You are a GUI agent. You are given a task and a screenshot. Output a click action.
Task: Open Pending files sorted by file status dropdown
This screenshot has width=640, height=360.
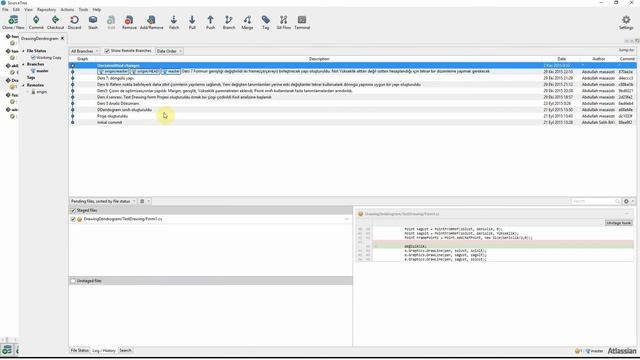(x=103, y=201)
